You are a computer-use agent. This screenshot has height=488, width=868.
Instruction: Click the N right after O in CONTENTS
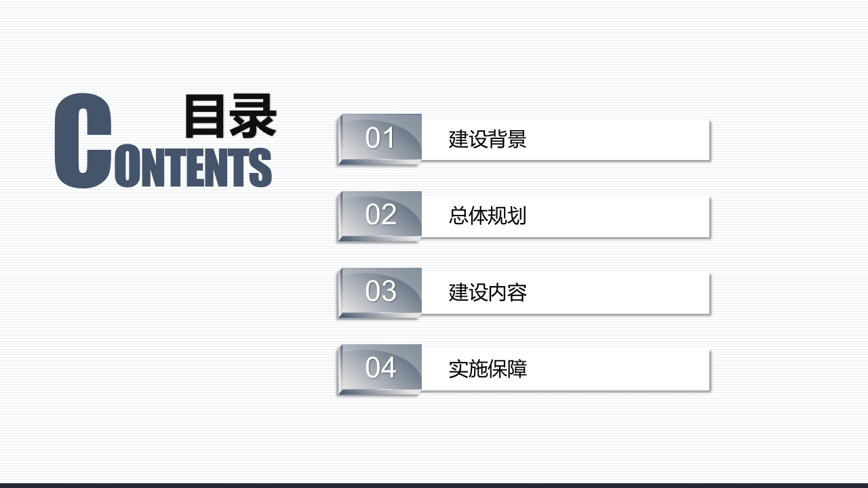pyautogui.click(x=152, y=167)
